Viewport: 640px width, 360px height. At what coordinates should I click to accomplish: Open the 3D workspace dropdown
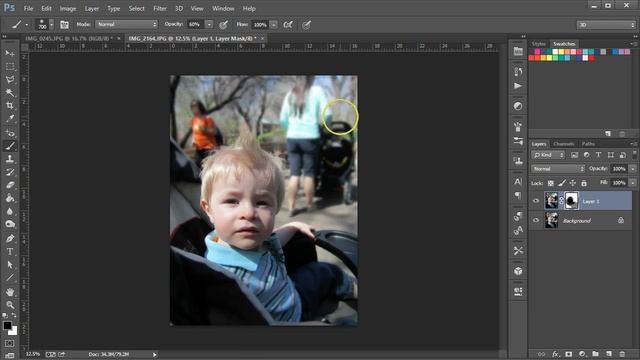(x=606, y=25)
